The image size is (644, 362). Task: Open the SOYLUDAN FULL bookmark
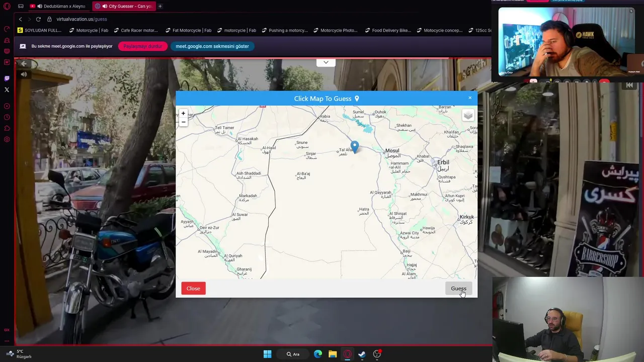tap(39, 30)
